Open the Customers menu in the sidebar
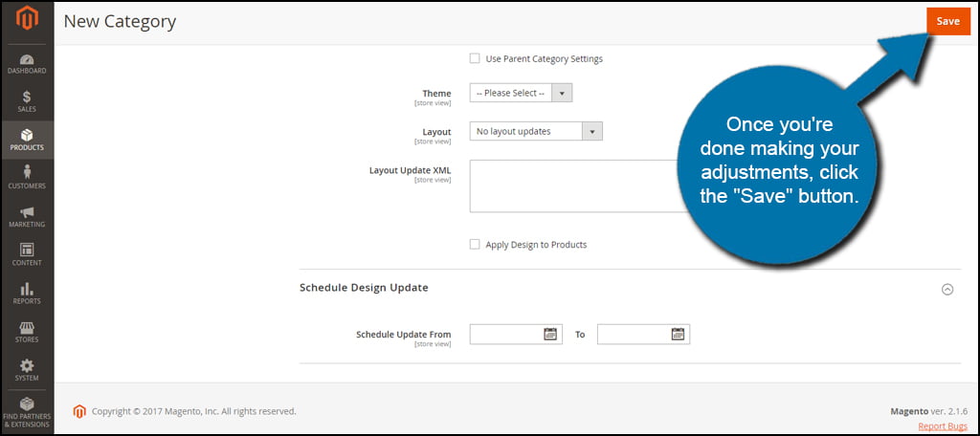This screenshot has height=436, width=980. (27, 178)
